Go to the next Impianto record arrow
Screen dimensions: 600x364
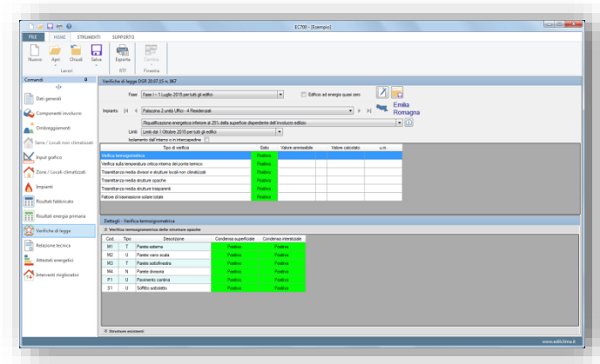pyautogui.click(x=359, y=111)
